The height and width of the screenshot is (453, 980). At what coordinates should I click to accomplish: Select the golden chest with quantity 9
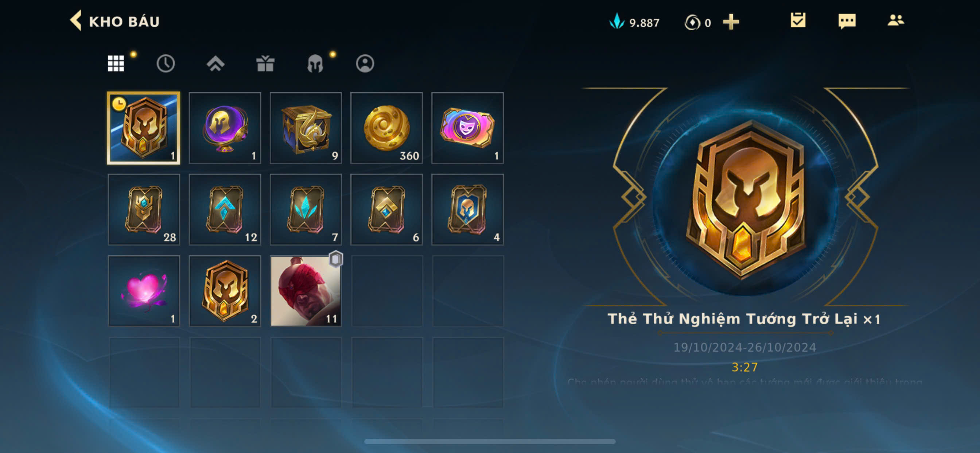pos(306,128)
